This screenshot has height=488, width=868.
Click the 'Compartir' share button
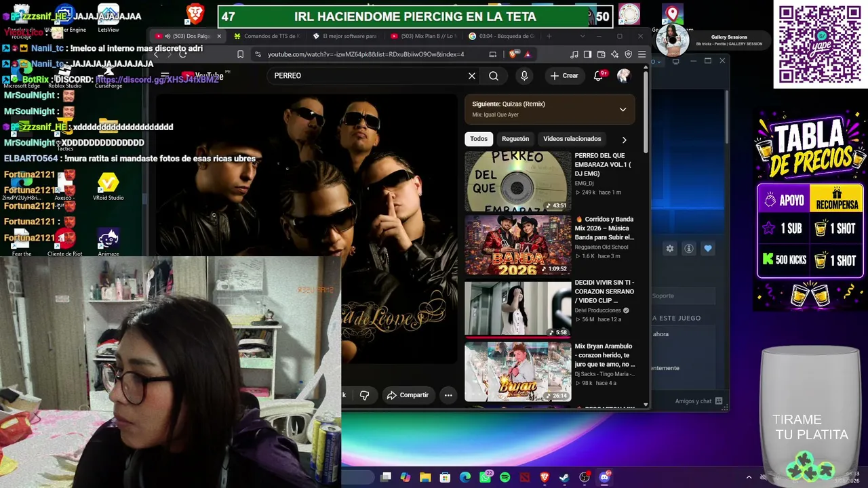click(x=408, y=395)
